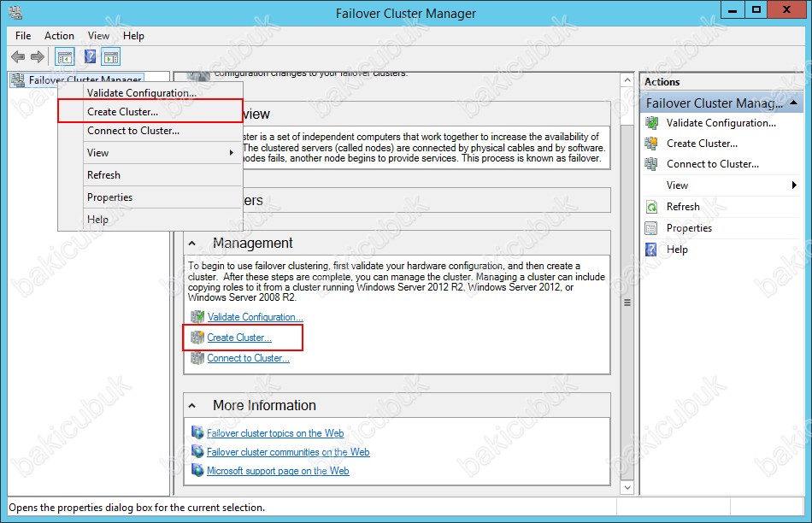The image size is (812, 523).
Task: Open Failover cluster topics on the Web
Action: (275, 433)
